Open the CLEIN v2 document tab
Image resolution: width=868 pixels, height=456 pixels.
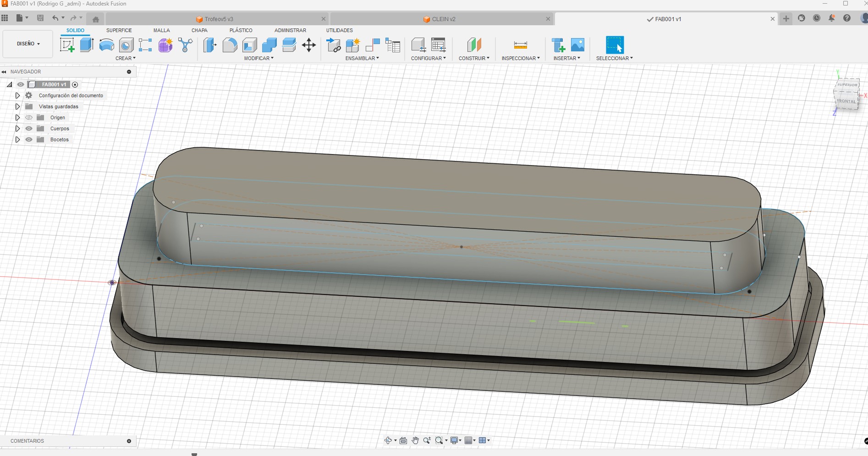(x=442, y=19)
